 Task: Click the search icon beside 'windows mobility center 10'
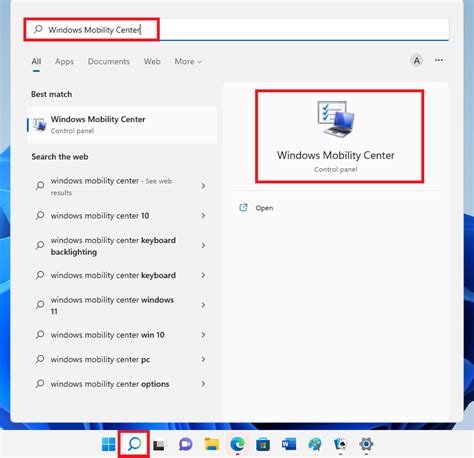40,215
